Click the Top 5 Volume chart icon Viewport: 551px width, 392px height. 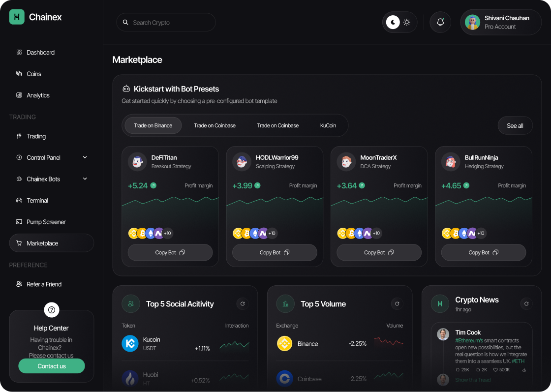pos(285,304)
